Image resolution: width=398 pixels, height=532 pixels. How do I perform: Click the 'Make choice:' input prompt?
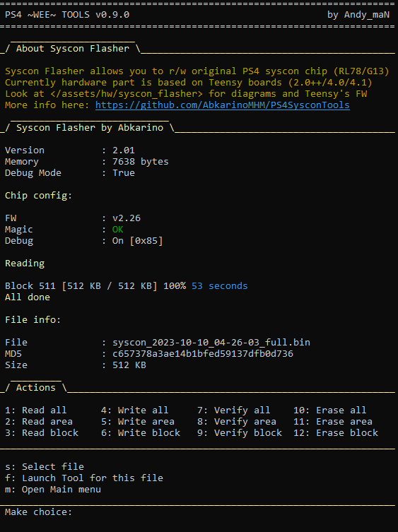[x=38, y=512]
